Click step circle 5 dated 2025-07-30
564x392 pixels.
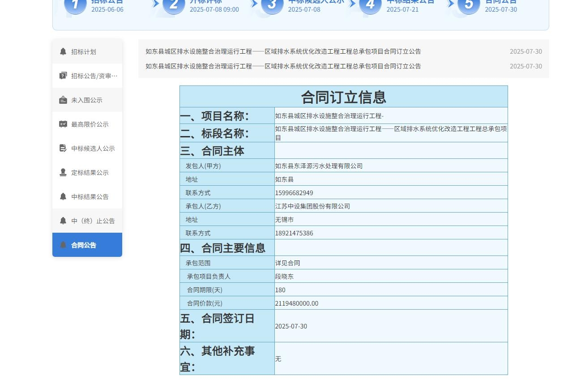pyautogui.click(x=469, y=4)
